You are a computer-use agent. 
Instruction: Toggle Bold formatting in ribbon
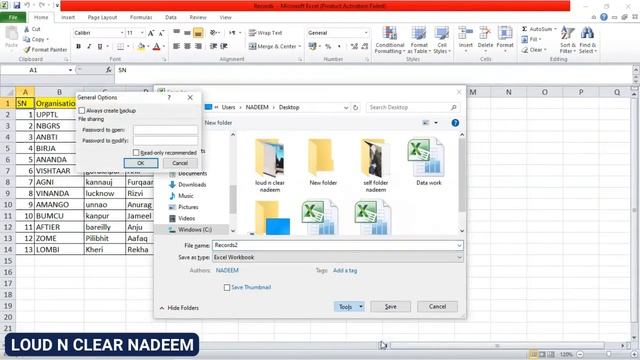tap(78, 47)
